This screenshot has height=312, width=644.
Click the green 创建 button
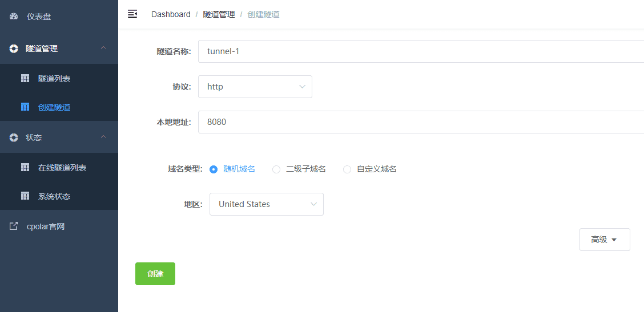tap(155, 274)
